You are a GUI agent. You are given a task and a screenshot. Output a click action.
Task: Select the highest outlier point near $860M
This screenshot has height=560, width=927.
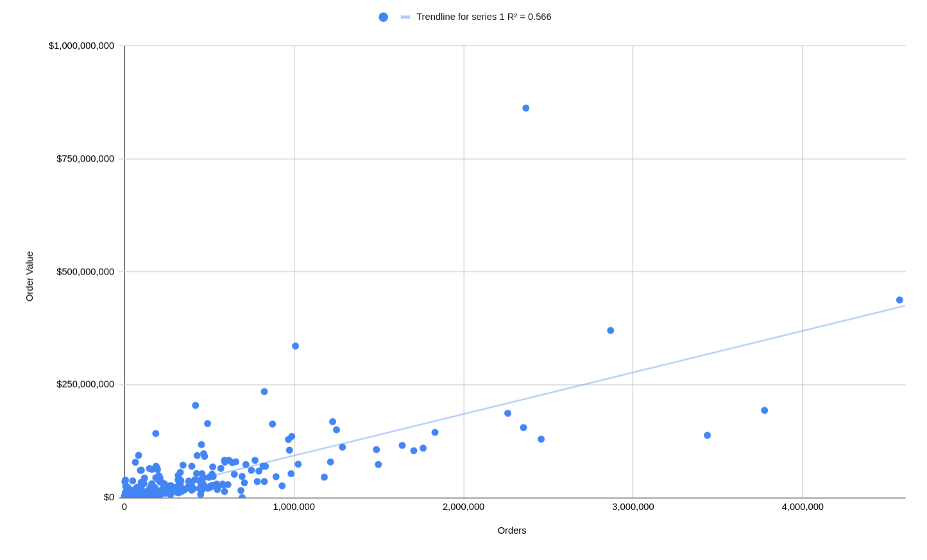pyautogui.click(x=526, y=108)
